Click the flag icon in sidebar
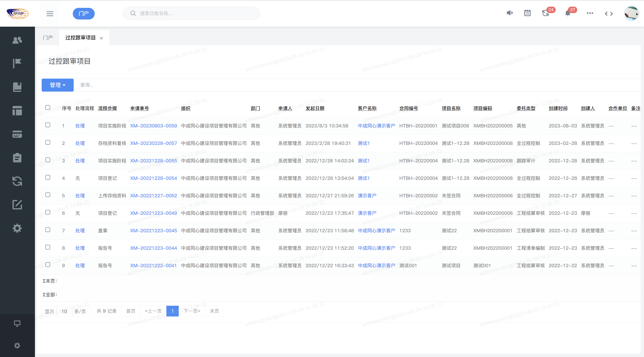Image resolution: width=644 pixels, height=357 pixels. [x=17, y=63]
